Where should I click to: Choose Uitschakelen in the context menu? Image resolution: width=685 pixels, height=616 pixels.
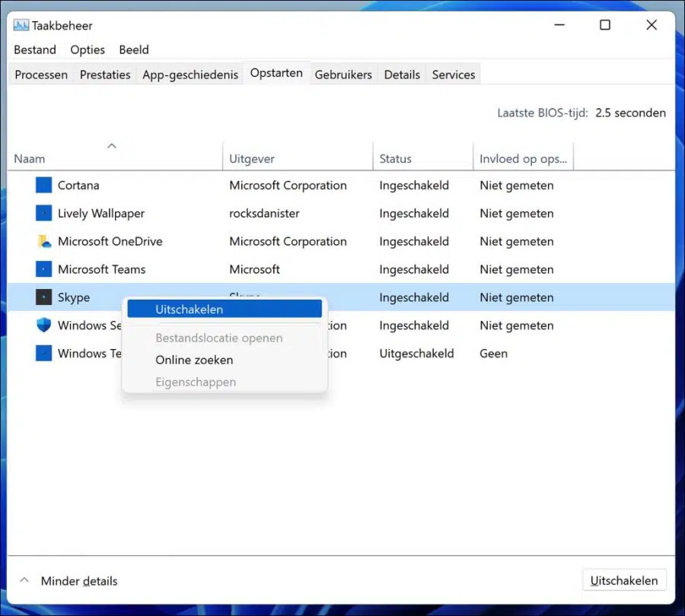pos(225,309)
